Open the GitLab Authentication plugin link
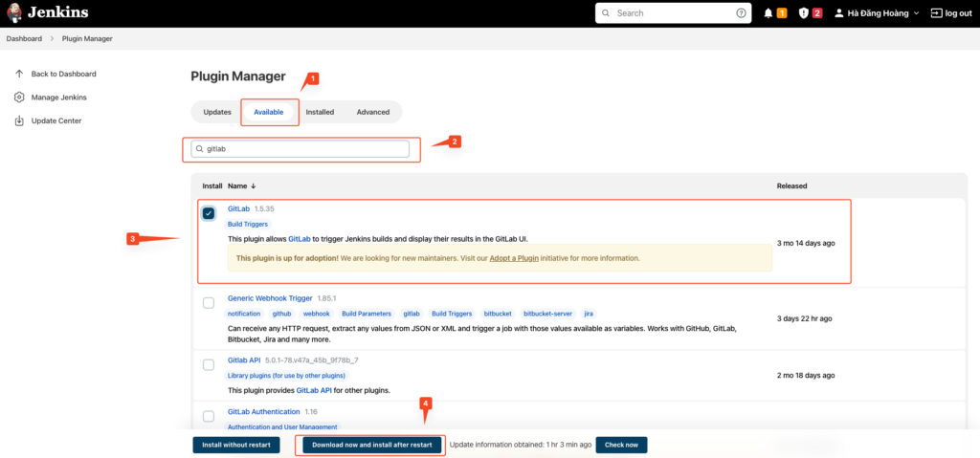This screenshot has height=458, width=980. 264,412
